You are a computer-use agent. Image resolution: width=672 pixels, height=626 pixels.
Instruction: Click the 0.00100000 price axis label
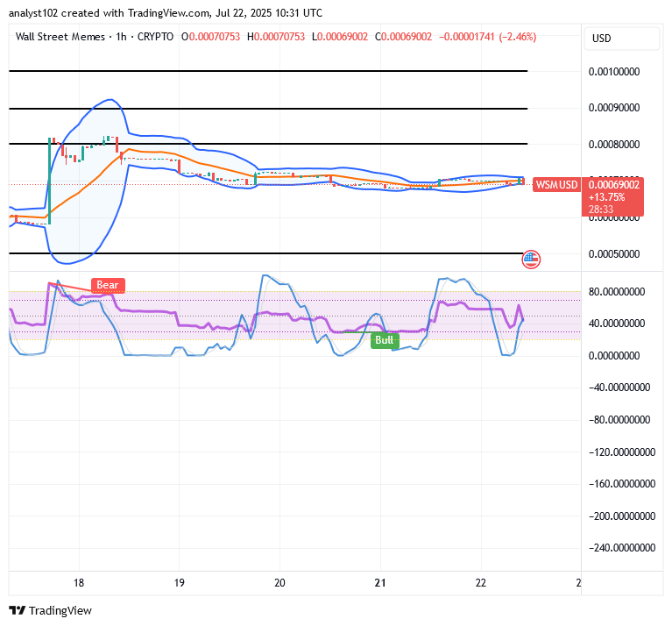coord(614,72)
